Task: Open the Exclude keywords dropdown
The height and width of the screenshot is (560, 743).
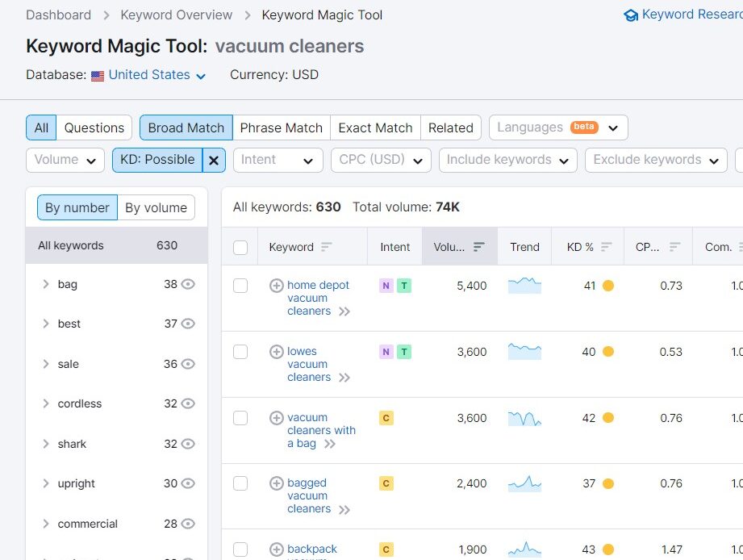Action: pyautogui.click(x=657, y=160)
